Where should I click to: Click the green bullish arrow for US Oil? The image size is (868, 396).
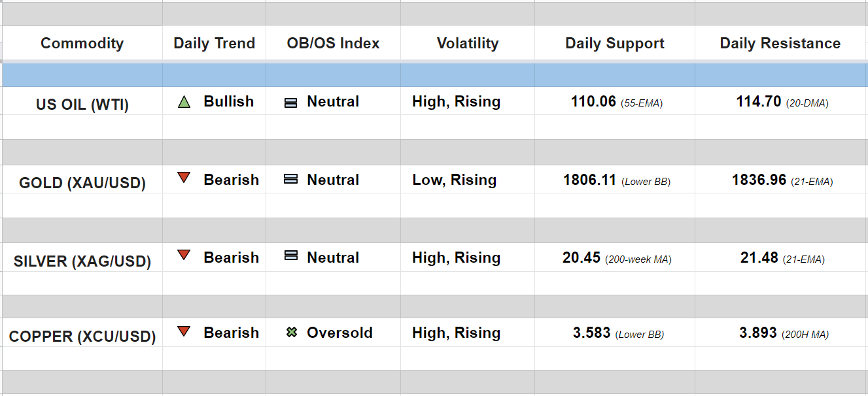pyautogui.click(x=184, y=102)
